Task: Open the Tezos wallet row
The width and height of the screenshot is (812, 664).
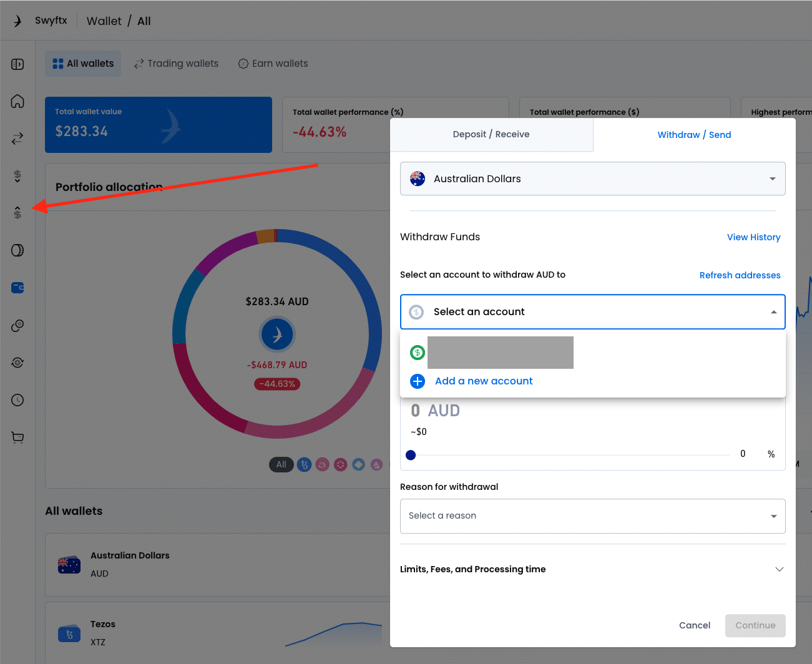Action: tap(218, 633)
